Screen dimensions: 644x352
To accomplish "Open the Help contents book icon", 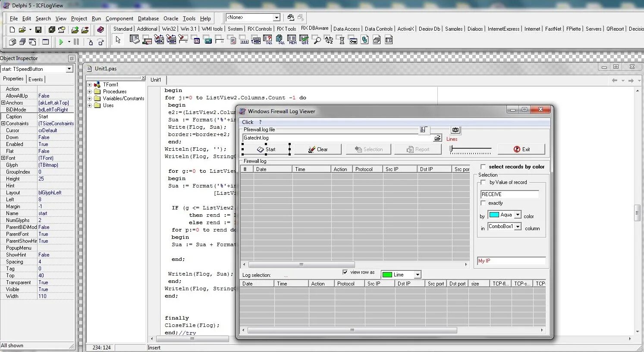I will [x=101, y=30].
